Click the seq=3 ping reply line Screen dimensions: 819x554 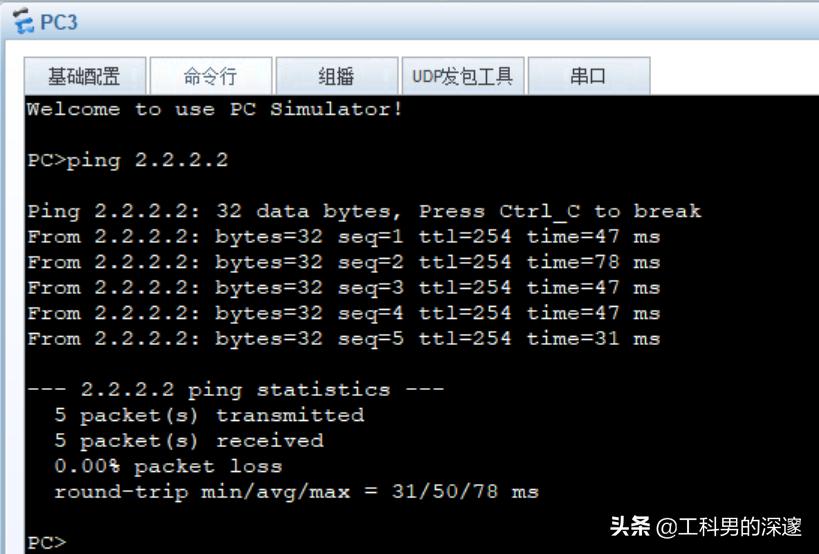(343, 288)
